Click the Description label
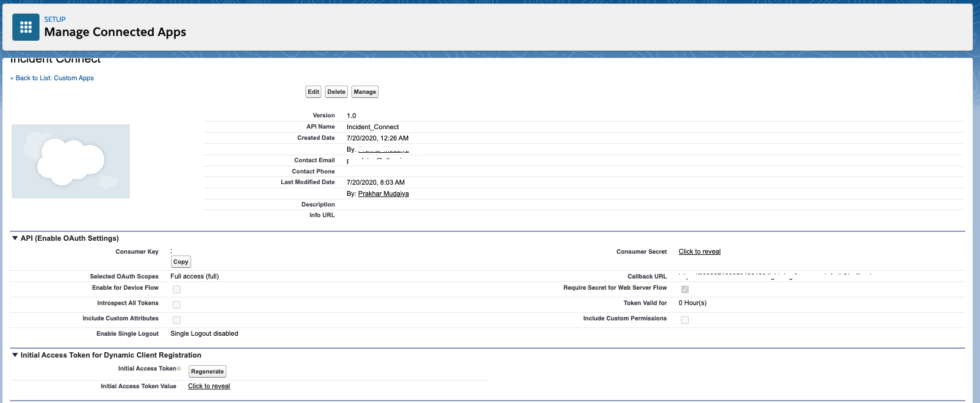This screenshot has height=403, width=980. coord(318,204)
